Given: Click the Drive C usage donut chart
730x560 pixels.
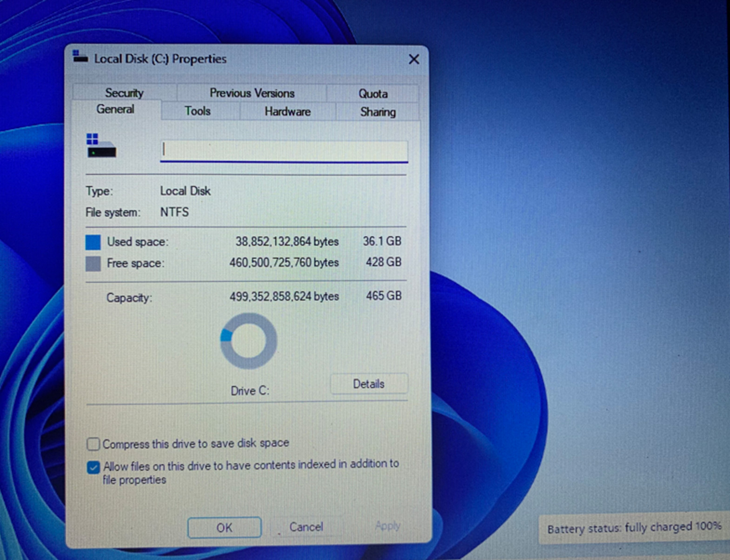Looking at the screenshot, I should (x=249, y=341).
